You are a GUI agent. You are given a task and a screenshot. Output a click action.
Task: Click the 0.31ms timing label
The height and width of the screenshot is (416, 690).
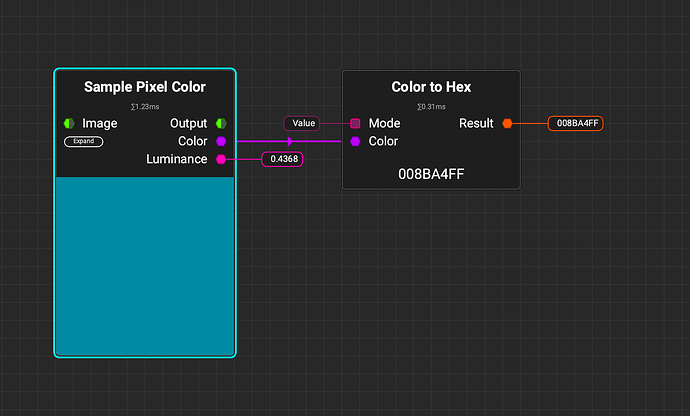pyautogui.click(x=431, y=106)
